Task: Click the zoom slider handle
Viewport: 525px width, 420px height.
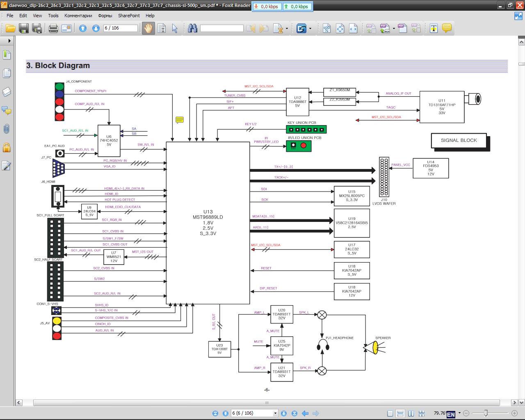Action: click(486, 413)
